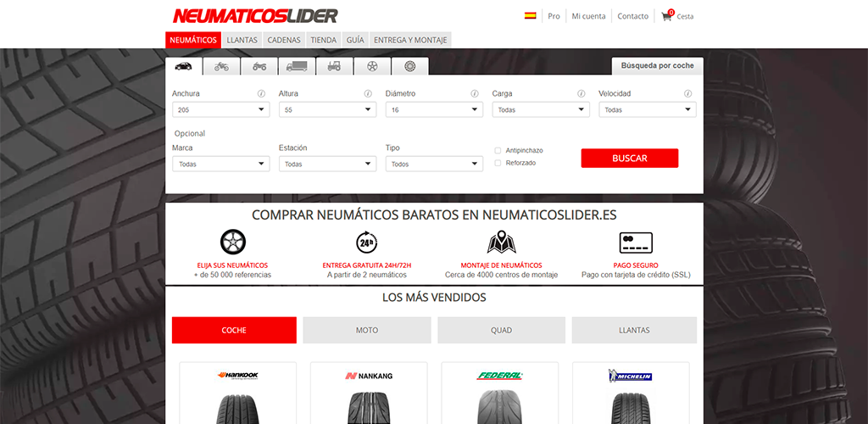Image resolution: width=868 pixels, height=424 pixels.
Task: Expand the Velocidad dropdown
Action: (648, 109)
